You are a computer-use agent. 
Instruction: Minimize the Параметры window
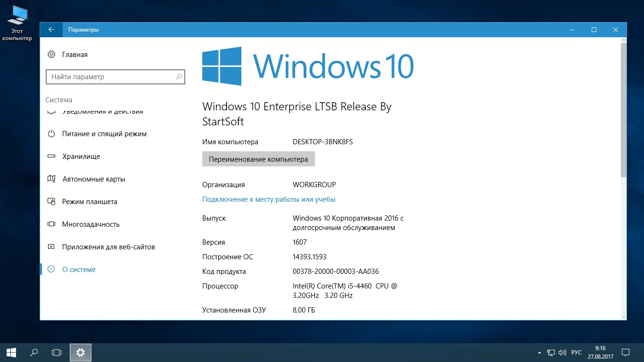click(x=572, y=30)
